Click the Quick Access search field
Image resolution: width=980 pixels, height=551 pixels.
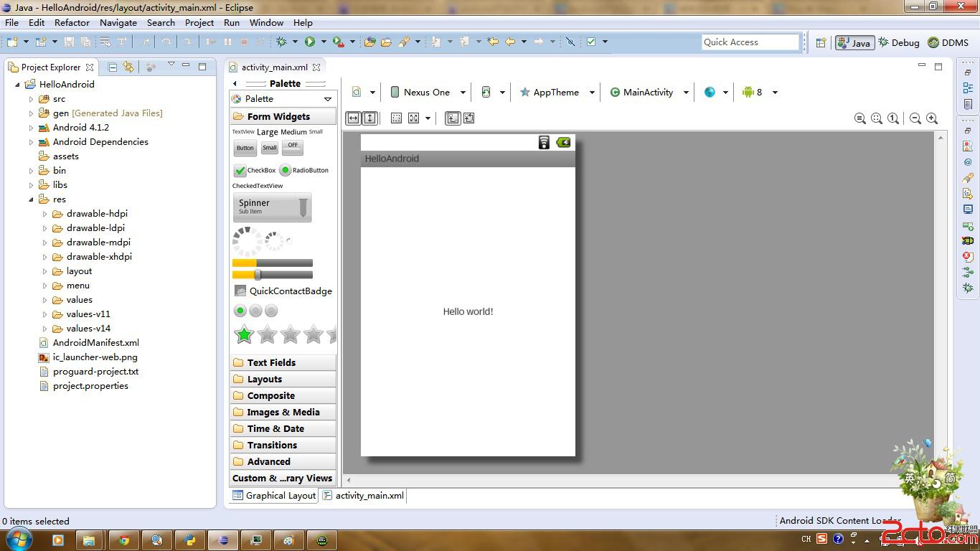click(x=750, y=42)
